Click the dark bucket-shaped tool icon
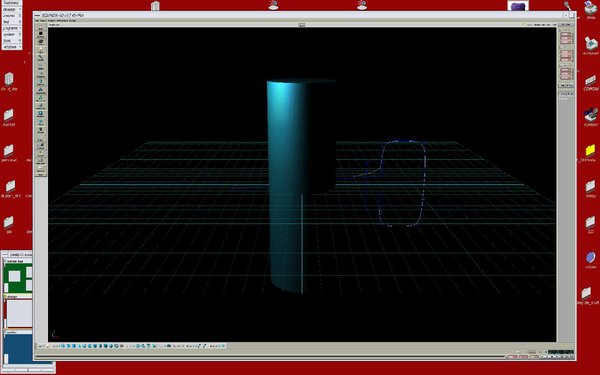 pyautogui.click(x=41, y=129)
